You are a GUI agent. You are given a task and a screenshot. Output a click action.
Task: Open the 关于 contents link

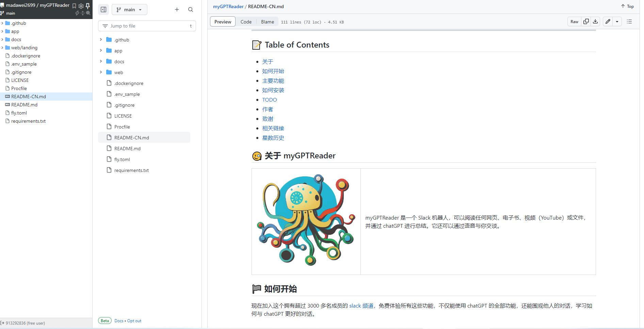[x=268, y=62]
